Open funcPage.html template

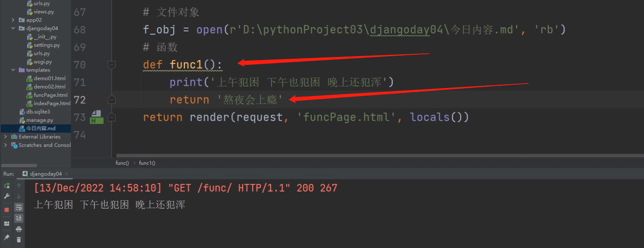click(x=50, y=95)
